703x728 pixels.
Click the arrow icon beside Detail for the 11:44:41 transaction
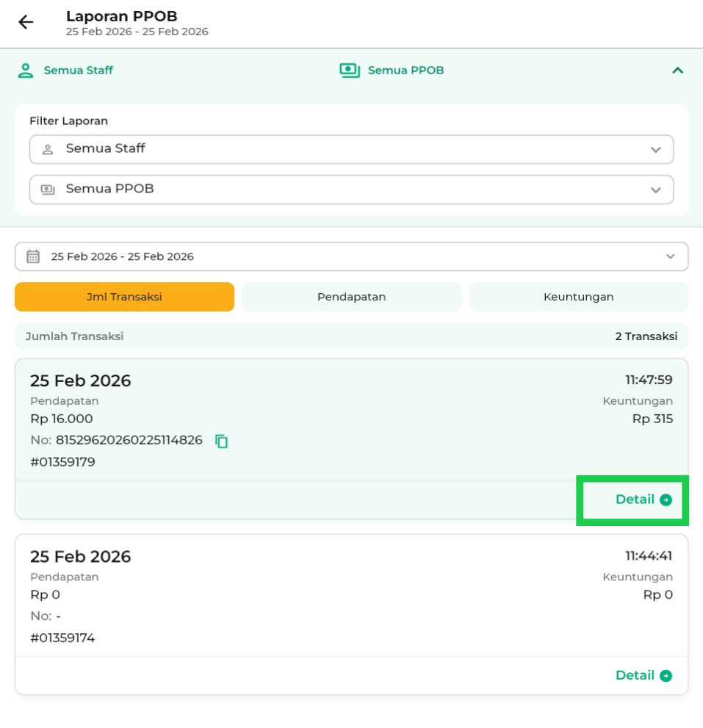[666, 676]
